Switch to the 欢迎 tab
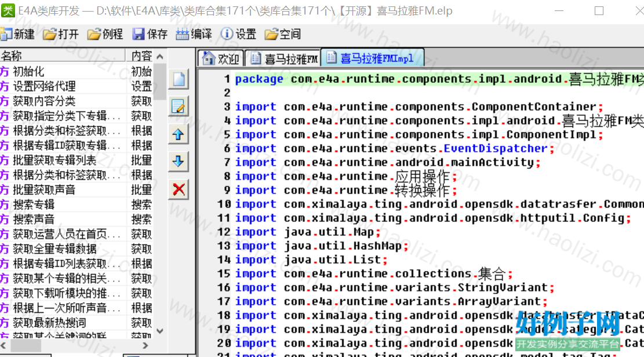 click(221, 59)
